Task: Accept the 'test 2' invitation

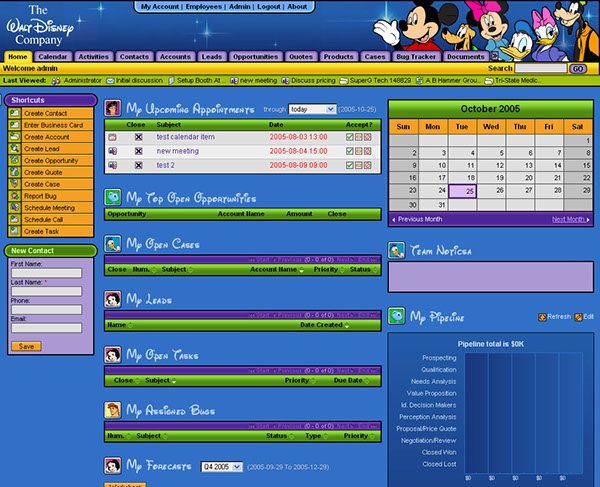Action: pos(349,165)
